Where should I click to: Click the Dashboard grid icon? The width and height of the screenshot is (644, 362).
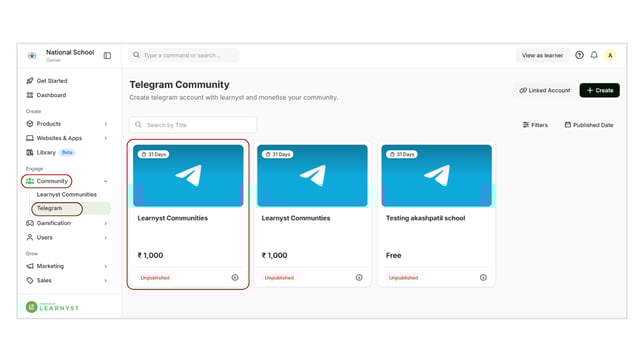click(x=30, y=95)
